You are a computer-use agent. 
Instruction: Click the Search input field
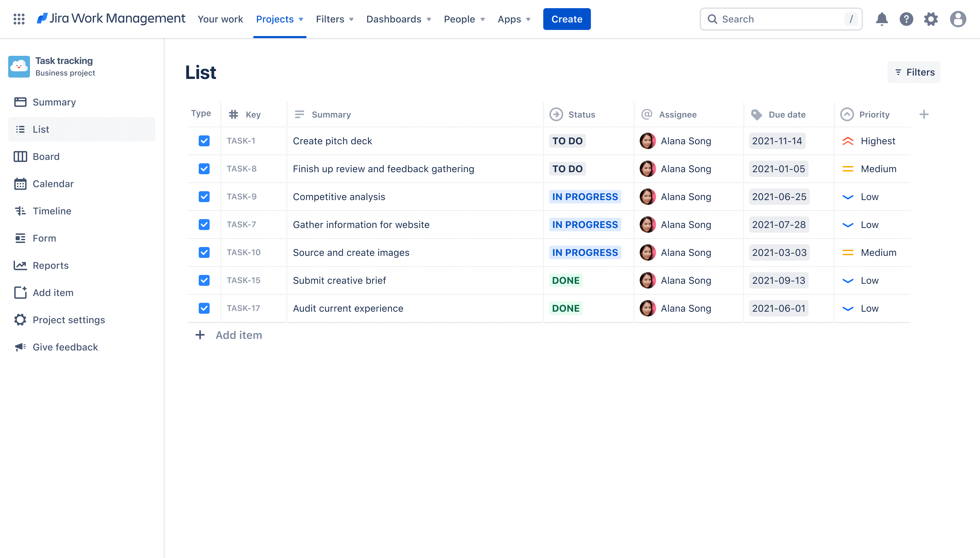(781, 19)
